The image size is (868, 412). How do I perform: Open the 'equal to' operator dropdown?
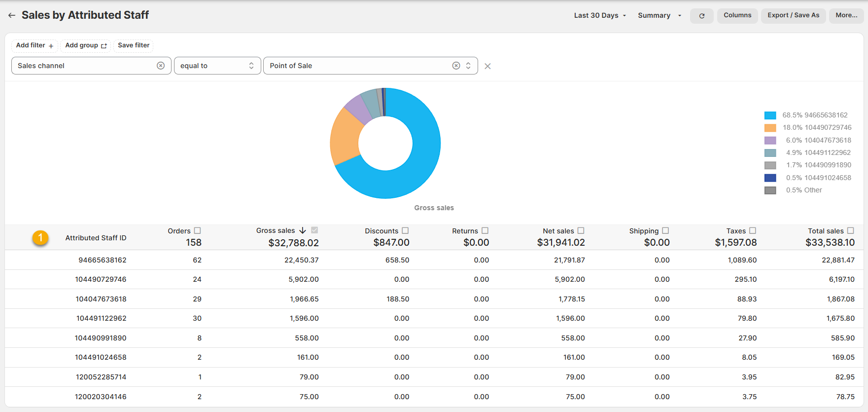click(x=217, y=66)
